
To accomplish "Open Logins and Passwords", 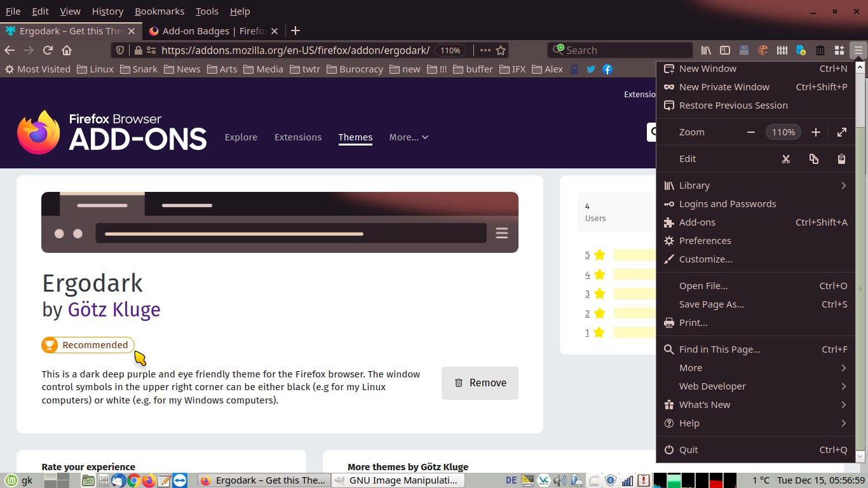I will pos(756,204).
